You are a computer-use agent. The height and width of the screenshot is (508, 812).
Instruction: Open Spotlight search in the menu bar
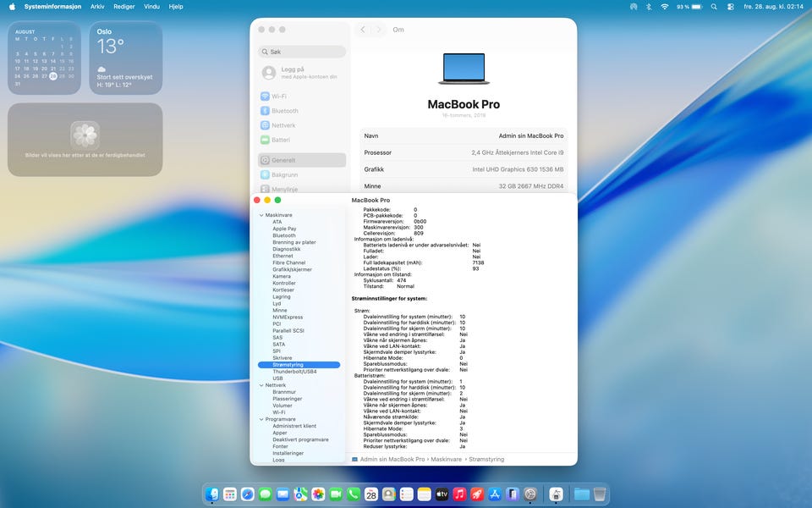[714, 7]
